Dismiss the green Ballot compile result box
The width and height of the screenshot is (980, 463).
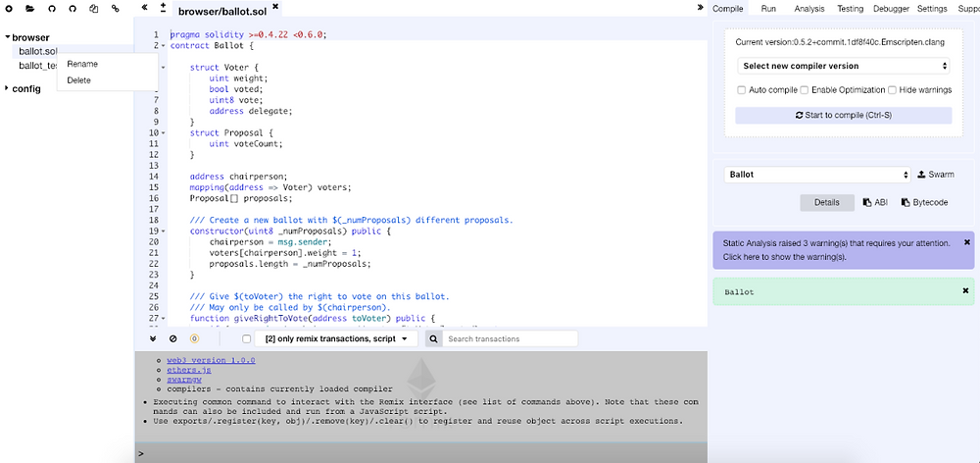coord(965,291)
